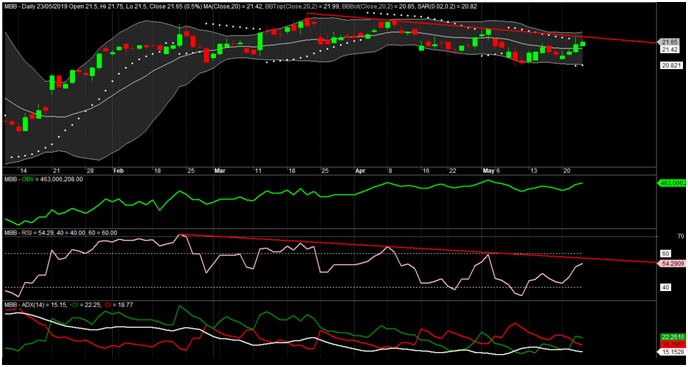Click the 'BBBot(Close,20,2) = 20.85' title text
This screenshot has width=688, height=367.
[379, 7]
